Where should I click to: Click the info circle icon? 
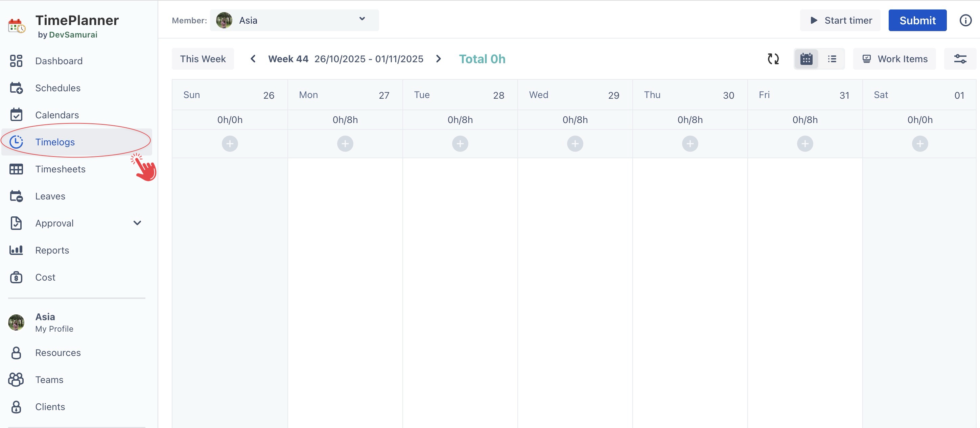click(x=965, y=21)
